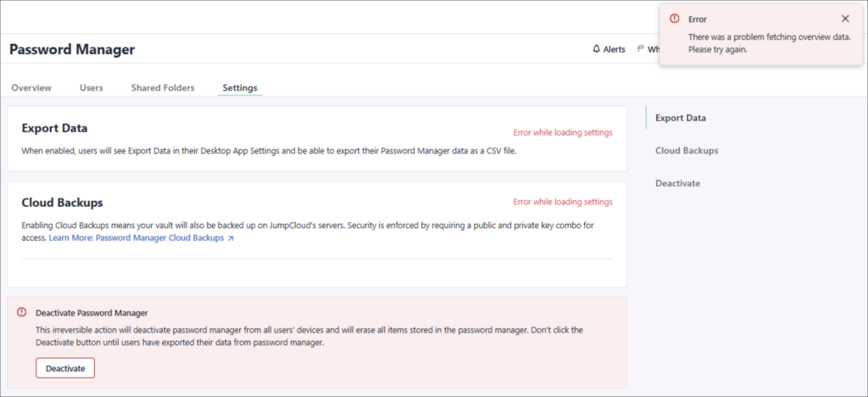Click the red error icon in the toast
Image resolution: width=868 pixels, height=397 pixels.
(x=675, y=19)
